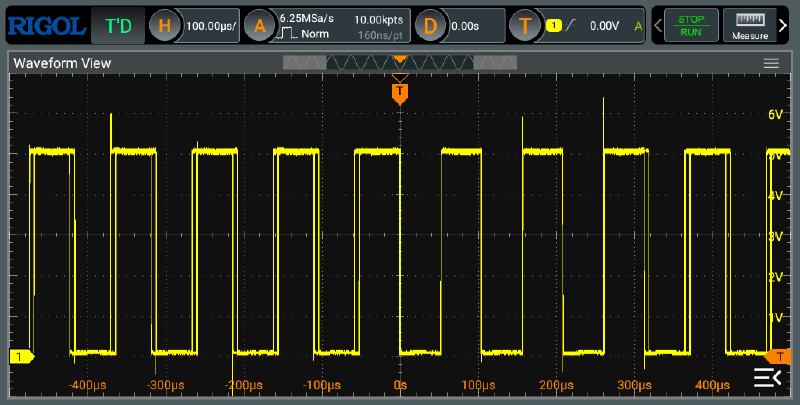Image resolution: width=800 pixels, height=405 pixels.
Task: Click the orange trigger level marker T
Action: (x=778, y=357)
